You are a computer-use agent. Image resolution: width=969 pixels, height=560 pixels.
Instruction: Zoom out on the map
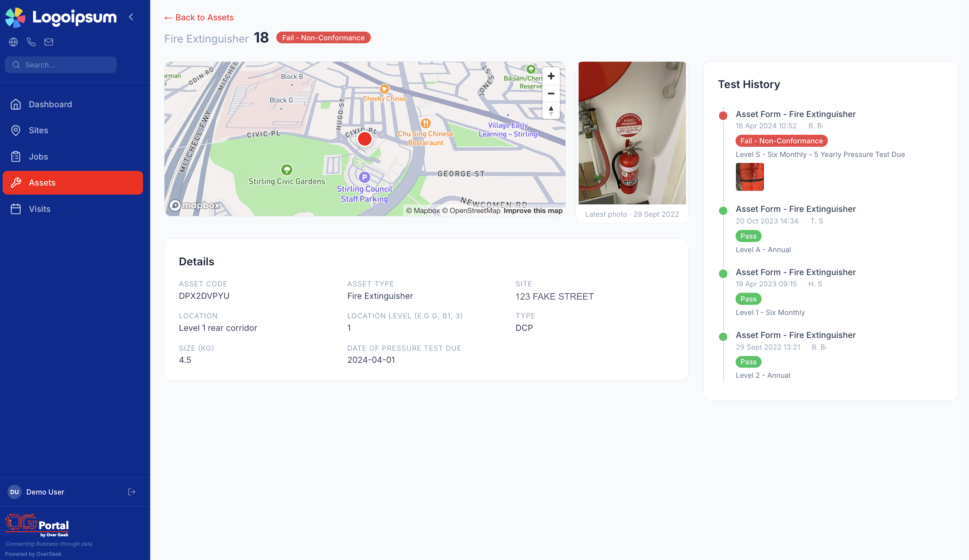click(x=551, y=93)
